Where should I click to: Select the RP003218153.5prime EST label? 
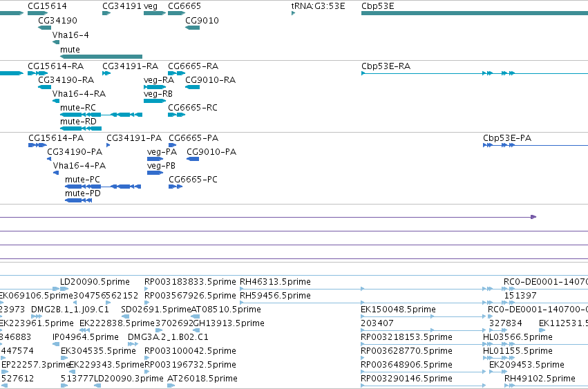(x=406, y=337)
